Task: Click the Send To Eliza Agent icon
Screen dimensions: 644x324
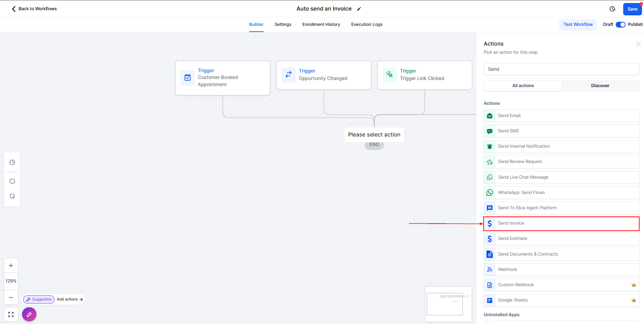Action: 490,208
